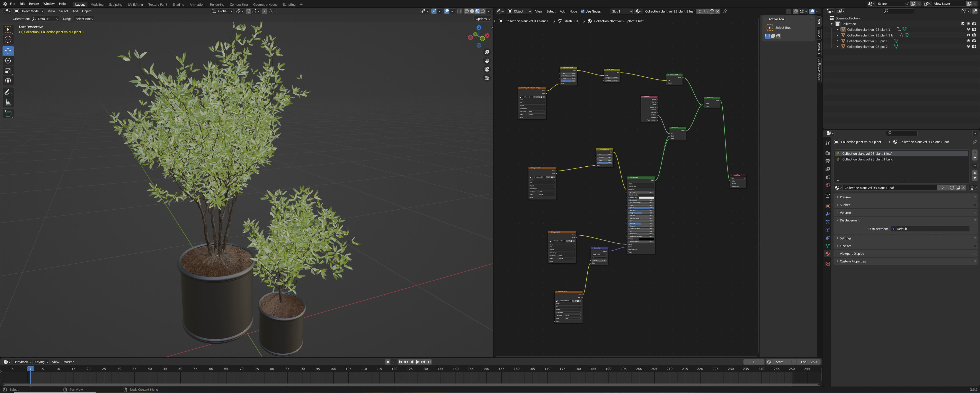Switch to the UV Editing workspace tab
The height and width of the screenshot is (393, 980).
[x=135, y=5]
